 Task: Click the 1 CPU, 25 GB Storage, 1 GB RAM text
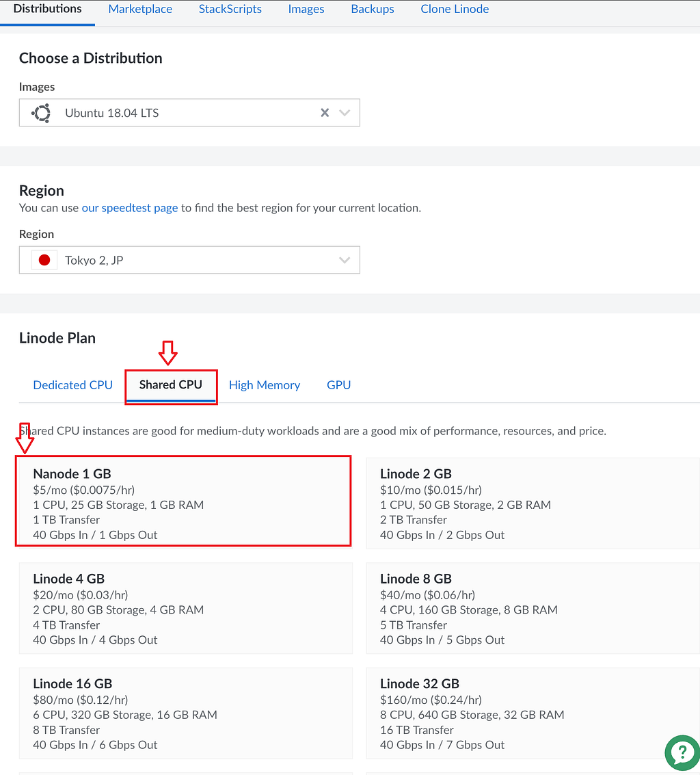tap(118, 505)
